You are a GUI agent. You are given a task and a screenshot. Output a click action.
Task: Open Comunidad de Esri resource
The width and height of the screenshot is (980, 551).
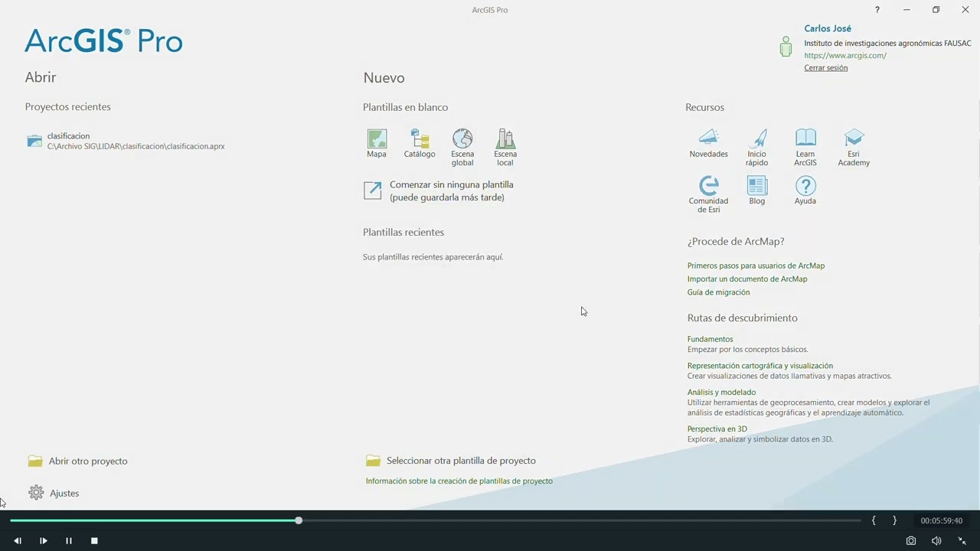tap(708, 194)
